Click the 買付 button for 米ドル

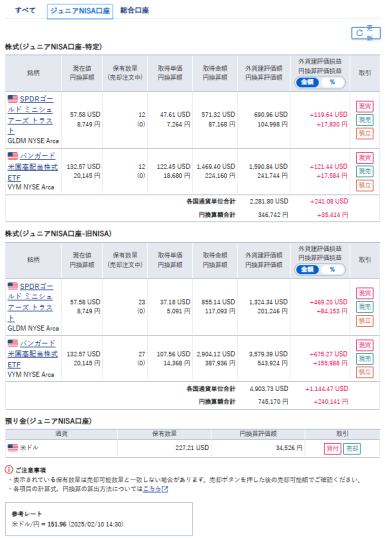point(332,448)
